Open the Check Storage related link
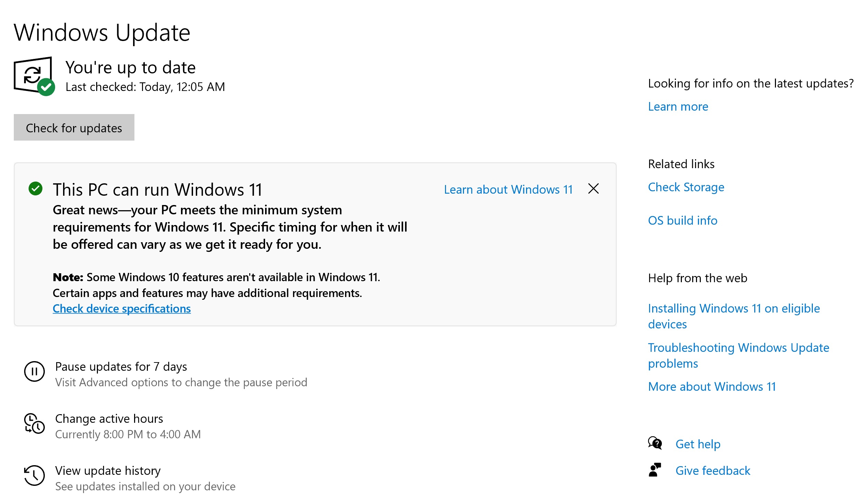Viewport: 868px width, 501px height. (686, 187)
